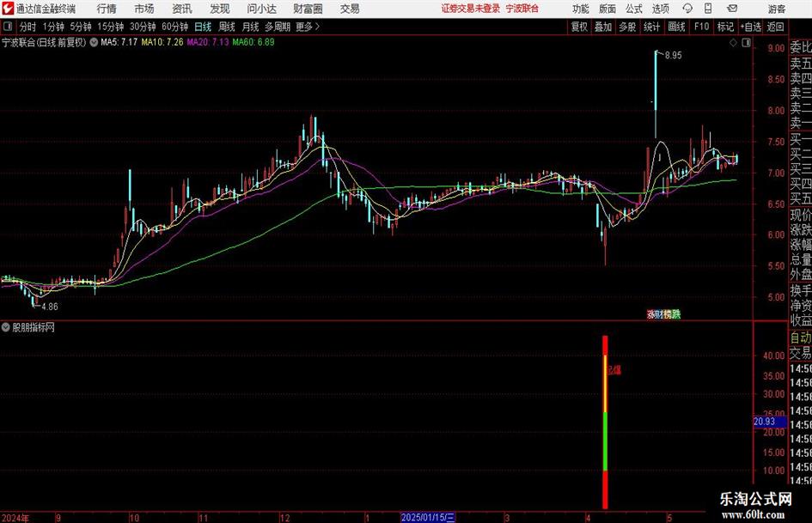Image resolution: width=812 pixels, height=523 pixels.
Task: Click the 宁波联合 stock name in title bar
Action: (522, 9)
